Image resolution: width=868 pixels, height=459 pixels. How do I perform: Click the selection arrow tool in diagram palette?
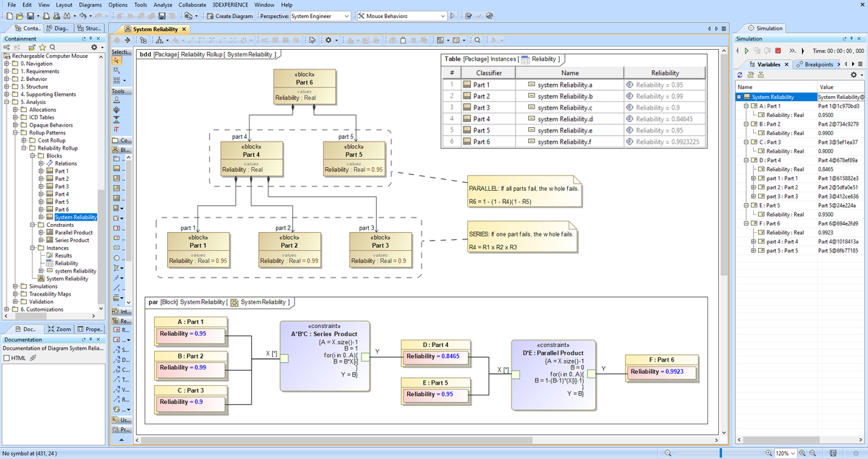[x=116, y=62]
